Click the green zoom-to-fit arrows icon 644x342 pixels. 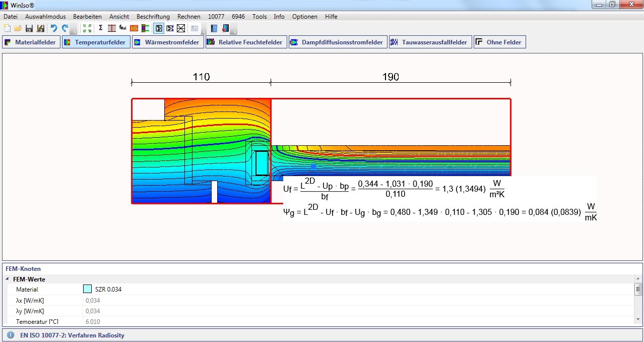pos(87,28)
